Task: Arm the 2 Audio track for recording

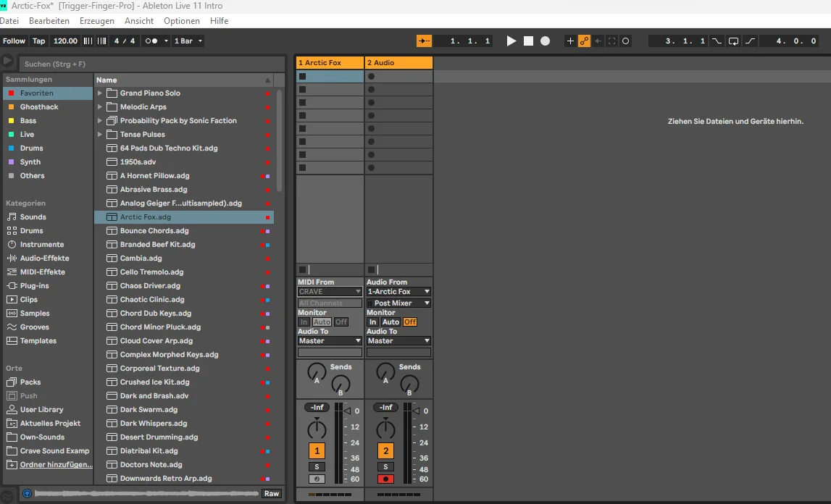Action: coord(386,479)
